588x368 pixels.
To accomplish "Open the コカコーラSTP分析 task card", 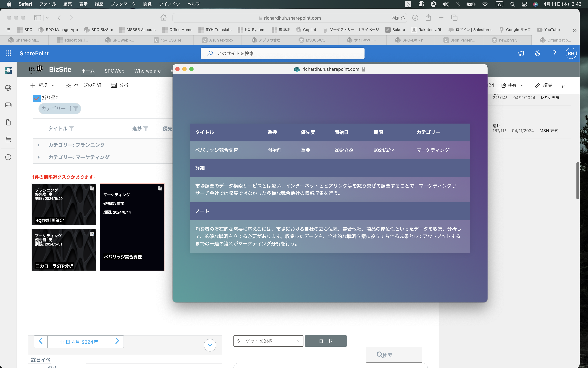I will click(64, 250).
